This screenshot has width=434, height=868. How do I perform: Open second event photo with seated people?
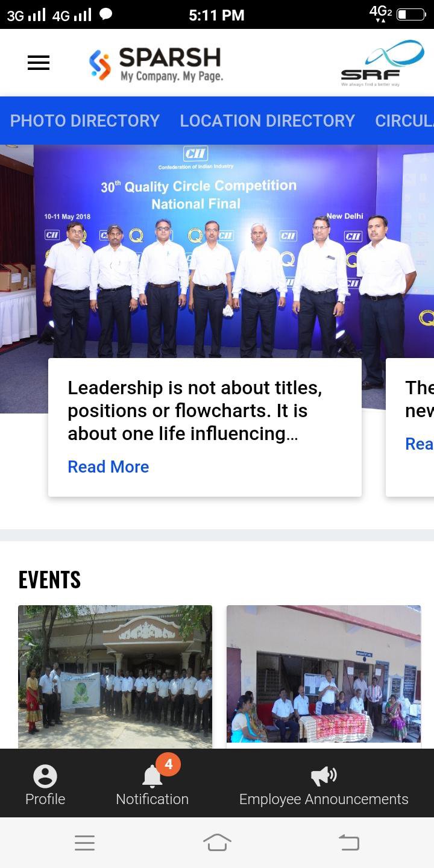tap(324, 674)
